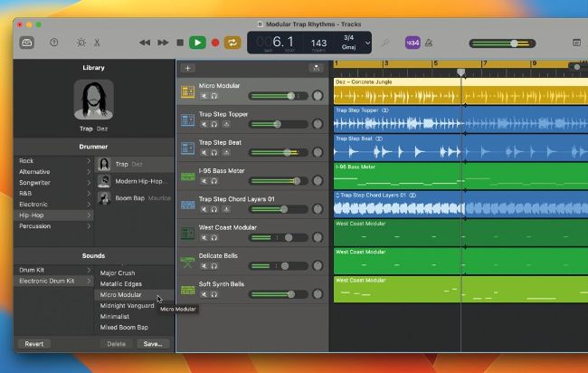Viewport: 588px width, 373px height.
Task: Mute the Micro Modular track
Action: [x=204, y=97]
